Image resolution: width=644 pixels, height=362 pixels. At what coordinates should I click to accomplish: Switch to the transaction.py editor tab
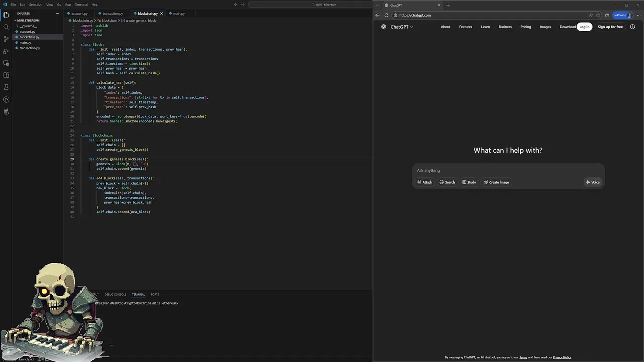coord(112,14)
